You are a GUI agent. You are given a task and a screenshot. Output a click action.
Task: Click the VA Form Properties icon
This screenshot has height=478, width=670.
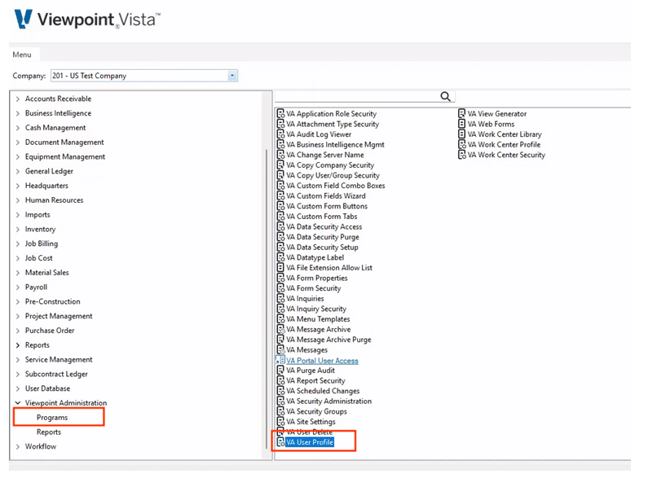point(281,278)
